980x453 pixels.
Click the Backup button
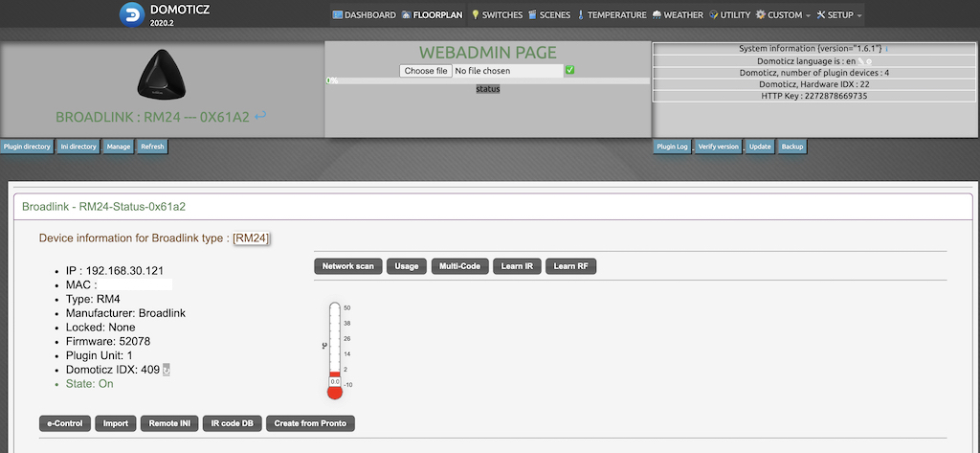pos(791,147)
